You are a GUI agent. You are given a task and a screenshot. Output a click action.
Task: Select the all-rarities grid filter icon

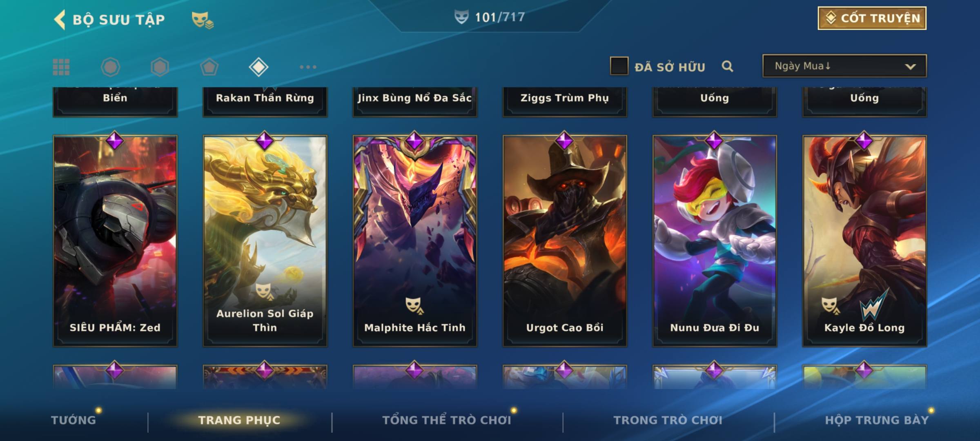61,67
